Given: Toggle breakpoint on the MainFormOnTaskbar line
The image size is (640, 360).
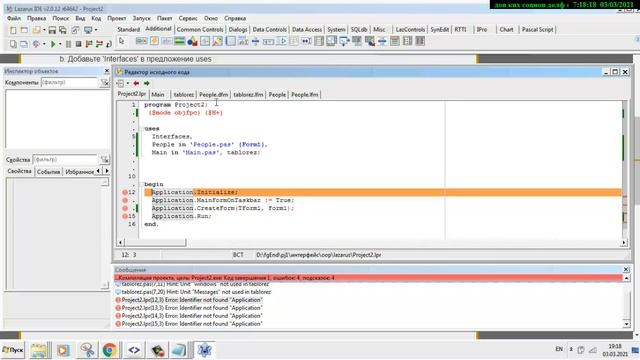Looking at the screenshot, I should (125, 200).
